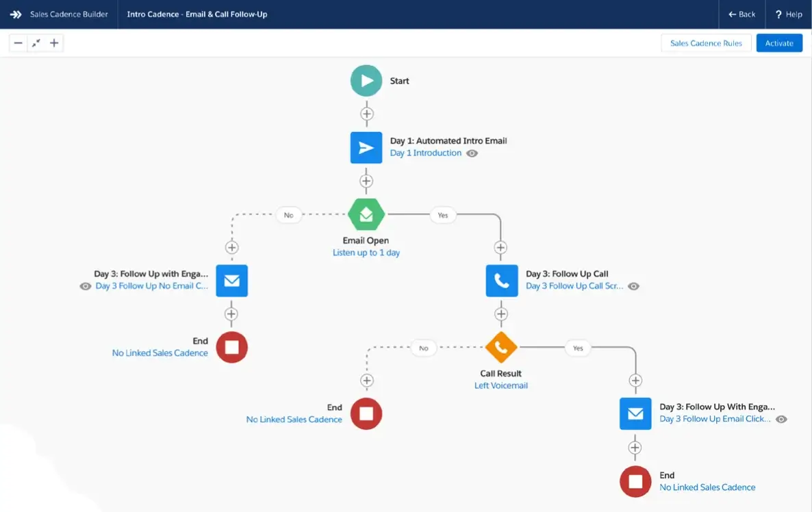Add a step on Call Result Yes branch
The height and width of the screenshot is (512, 812).
(x=635, y=381)
